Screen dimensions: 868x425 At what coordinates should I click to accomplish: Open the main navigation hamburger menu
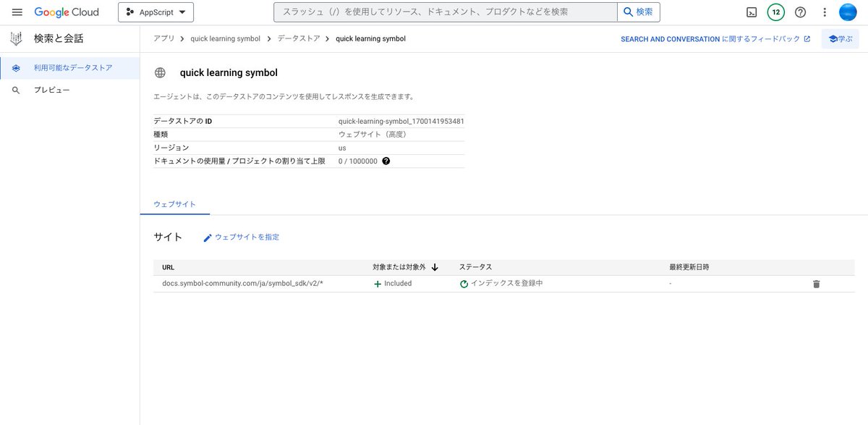(x=17, y=12)
